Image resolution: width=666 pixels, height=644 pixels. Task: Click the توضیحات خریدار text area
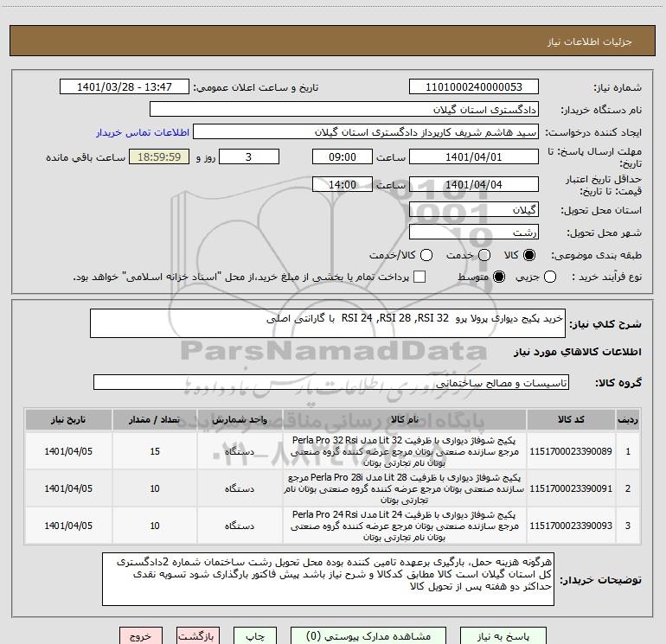(328, 579)
